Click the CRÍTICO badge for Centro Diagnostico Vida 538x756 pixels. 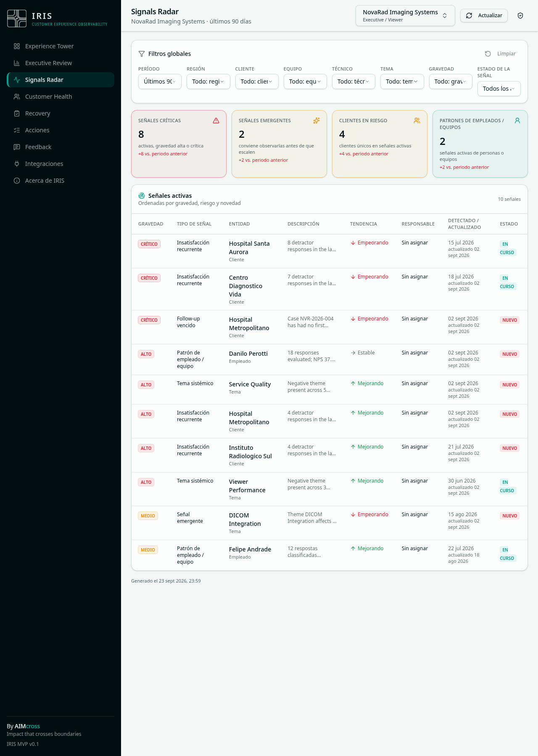[149, 278]
